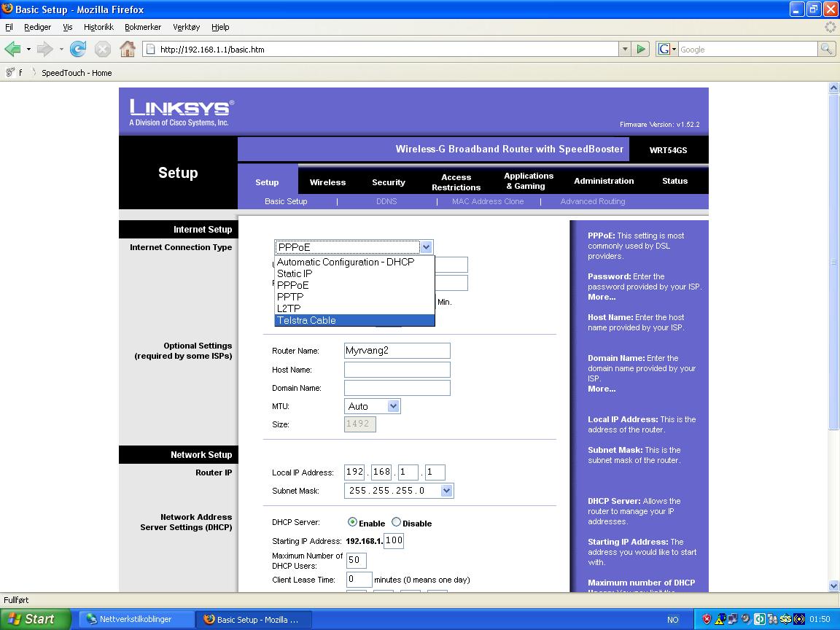Image resolution: width=840 pixels, height=630 pixels.
Task: Choose Automatic Configuration - DHCP option
Action: tap(354, 262)
